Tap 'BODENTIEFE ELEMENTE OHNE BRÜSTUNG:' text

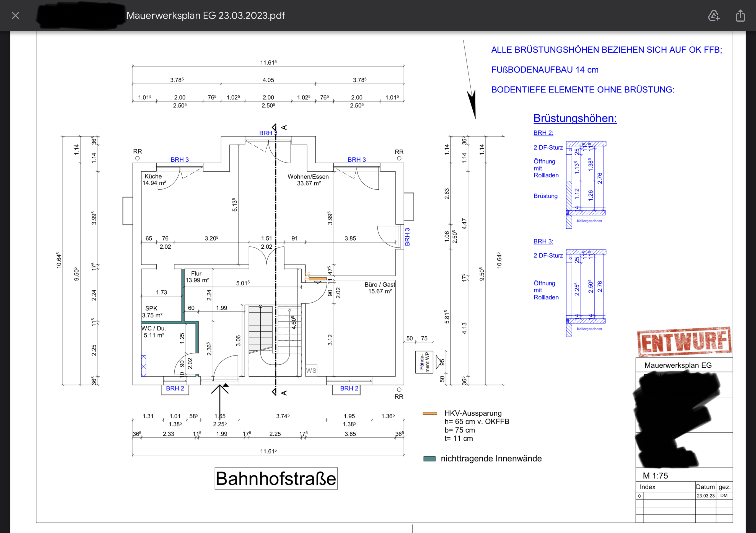click(x=583, y=90)
